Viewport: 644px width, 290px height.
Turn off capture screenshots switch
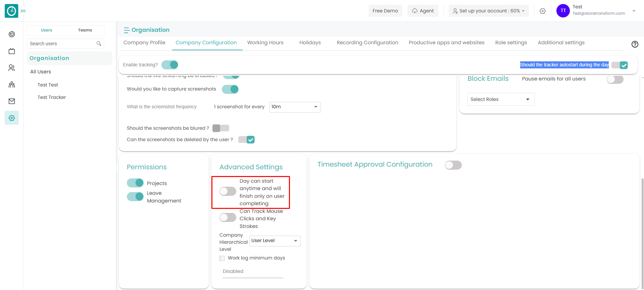[230, 89]
